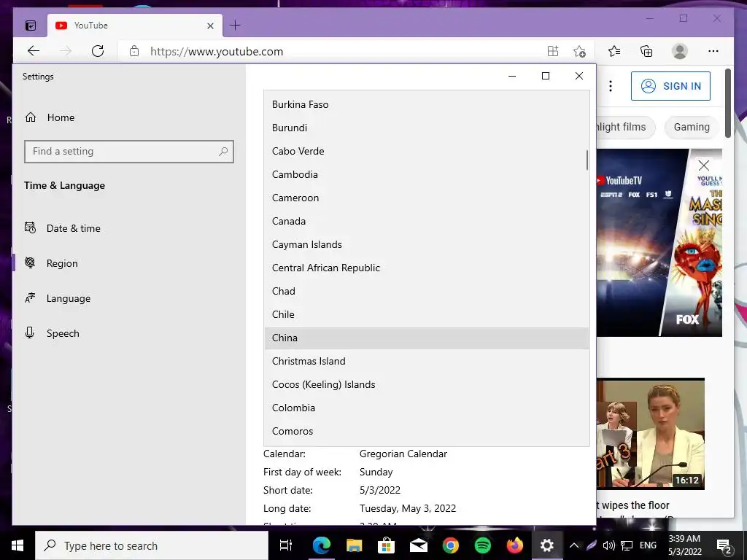The width and height of the screenshot is (747, 560).
Task: Open Edge Settings and more menu
Action: coord(713,51)
